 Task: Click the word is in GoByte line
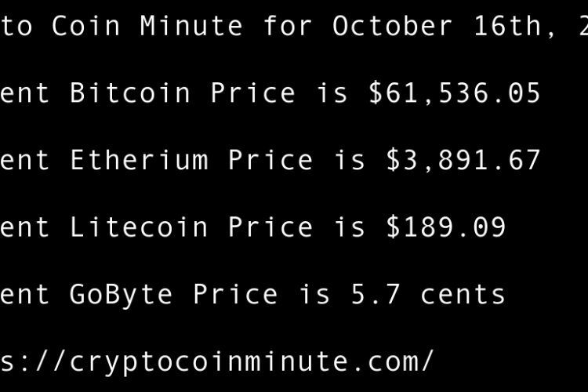(x=314, y=295)
